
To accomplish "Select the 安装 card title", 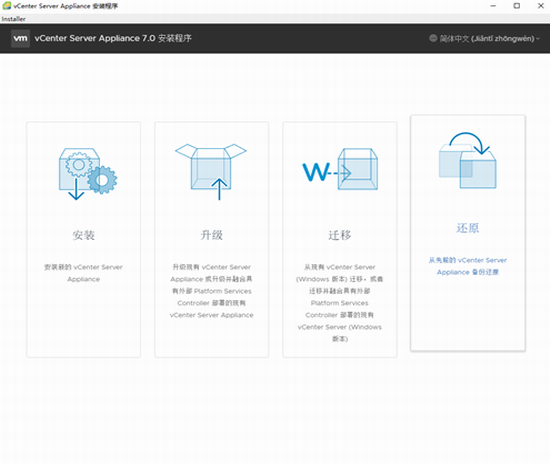I will (83, 235).
